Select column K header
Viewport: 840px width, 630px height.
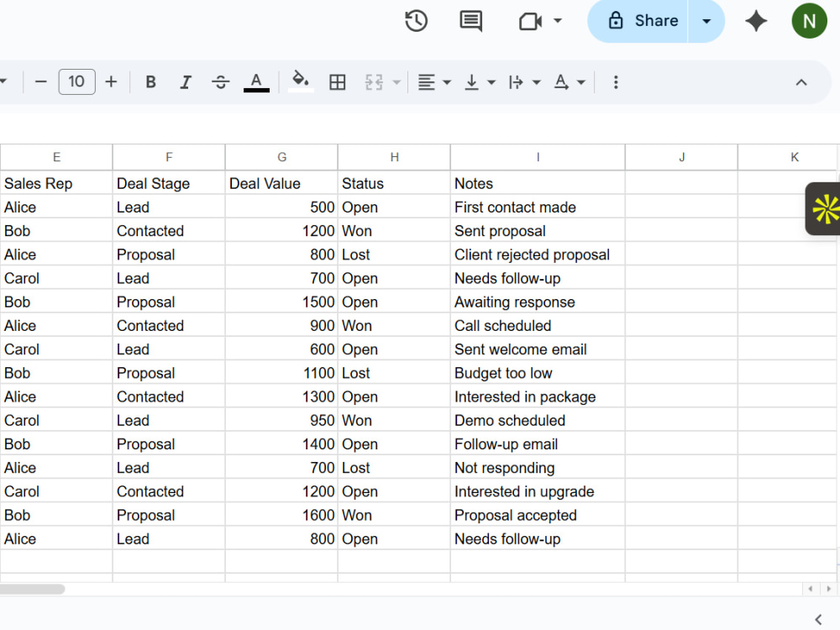tap(789, 157)
